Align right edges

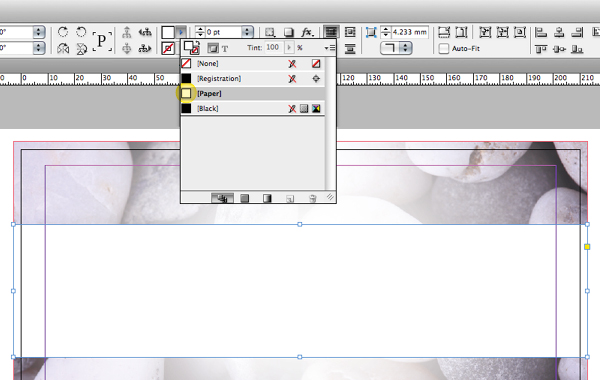pos(577,32)
